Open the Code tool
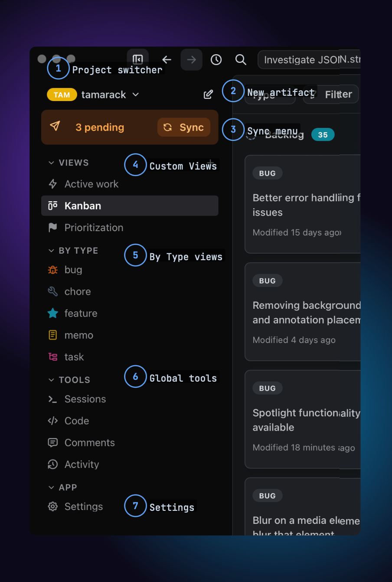 (130, 421)
